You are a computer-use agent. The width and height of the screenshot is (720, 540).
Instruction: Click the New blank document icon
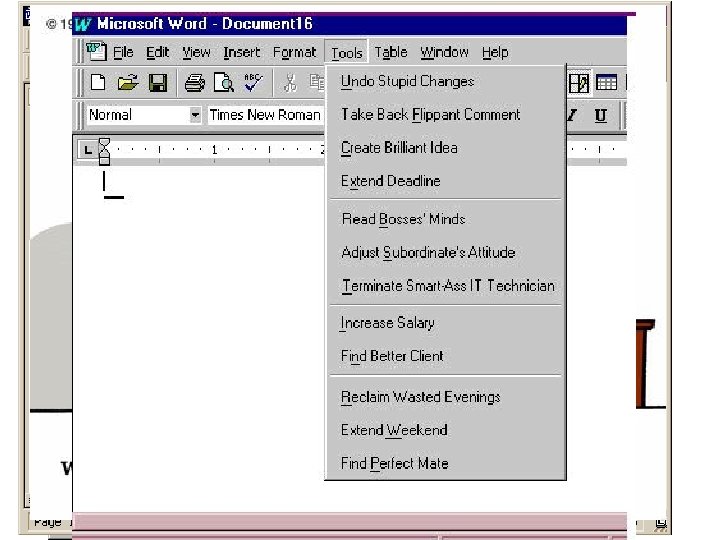point(98,83)
